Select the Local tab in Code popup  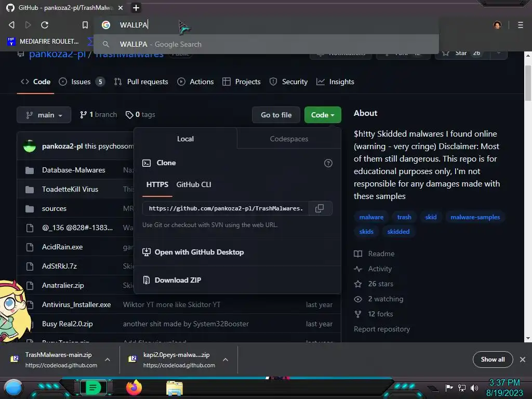185,139
